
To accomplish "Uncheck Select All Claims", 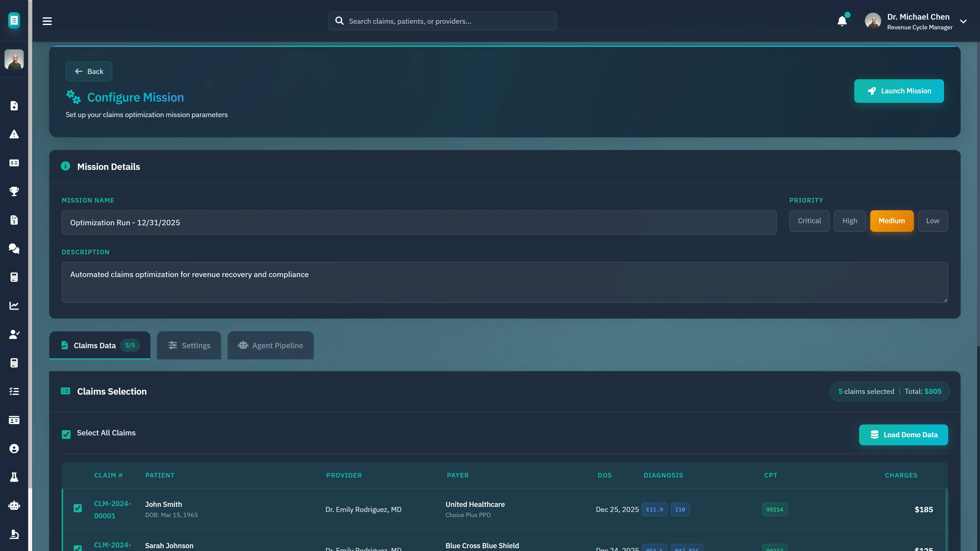I will pyautogui.click(x=66, y=435).
